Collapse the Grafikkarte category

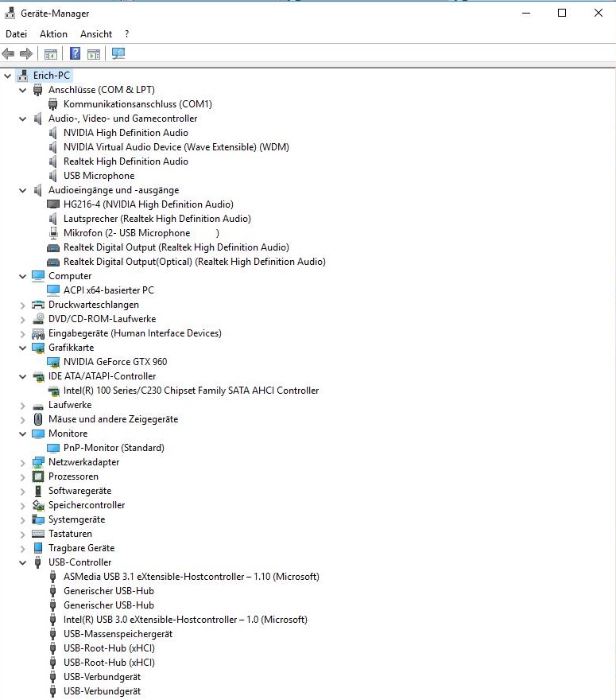click(23, 348)
